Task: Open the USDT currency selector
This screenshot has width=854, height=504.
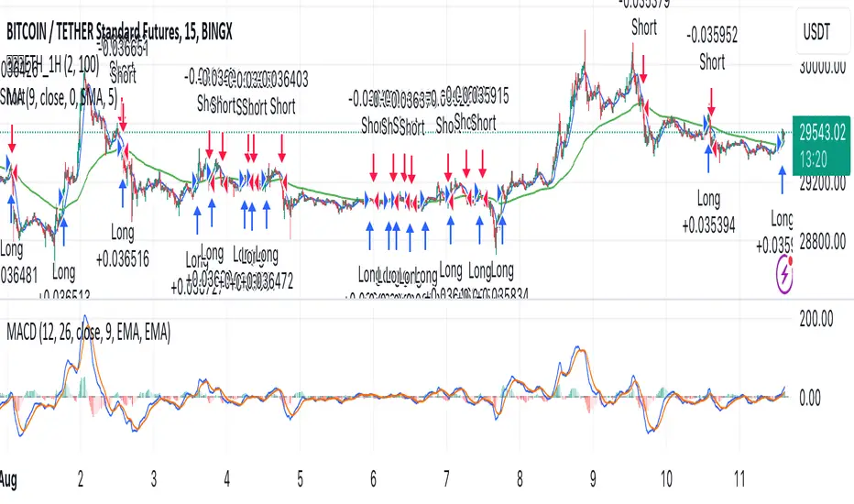Action: tap(823, 31)
